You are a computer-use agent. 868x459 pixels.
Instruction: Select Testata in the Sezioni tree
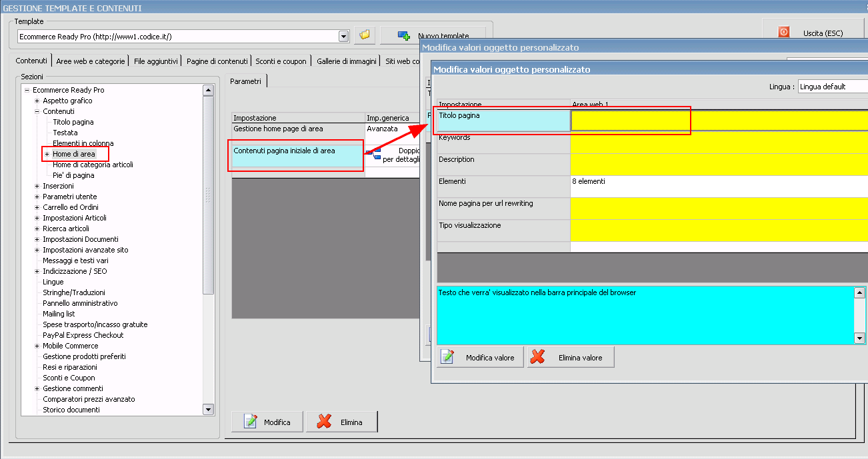65,133
